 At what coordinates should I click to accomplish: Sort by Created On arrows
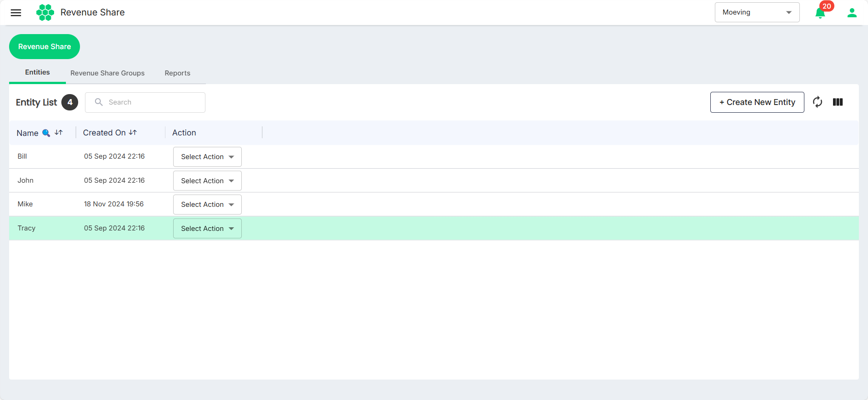[x=133, y=132]
